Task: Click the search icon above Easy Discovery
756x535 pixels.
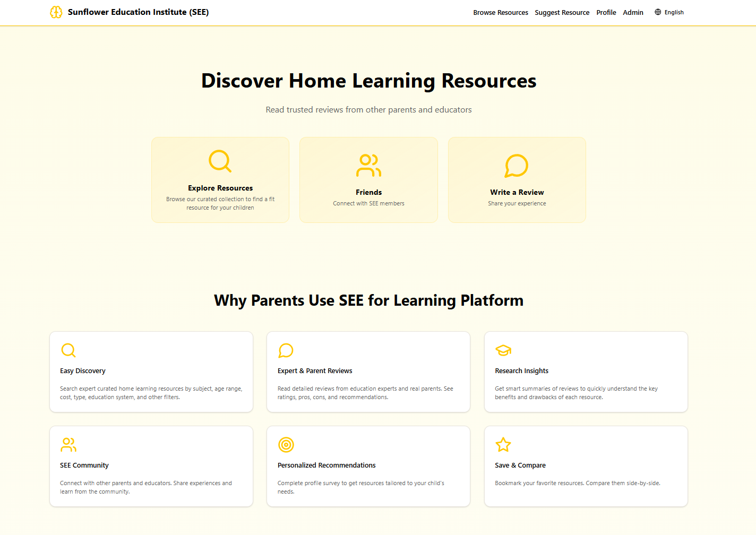Action: [68, 350]
